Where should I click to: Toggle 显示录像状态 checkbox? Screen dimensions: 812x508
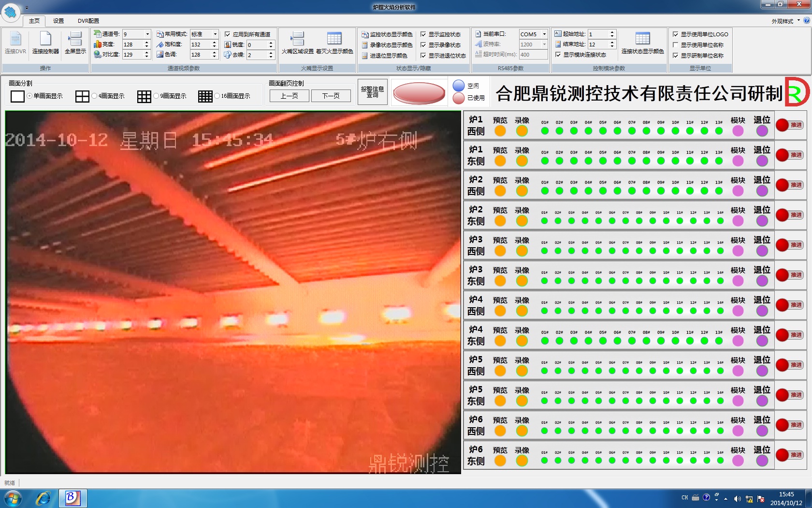coord(423,45)
